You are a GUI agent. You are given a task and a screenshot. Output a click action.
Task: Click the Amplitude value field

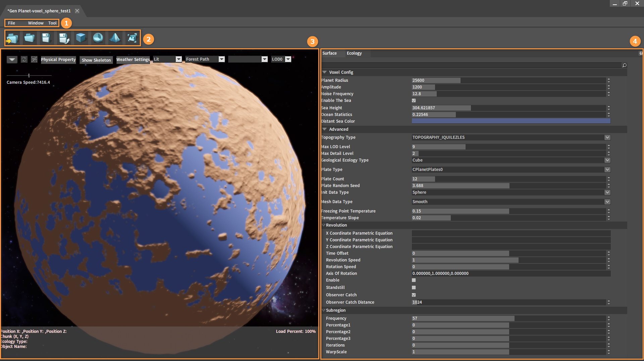(508, 87)
